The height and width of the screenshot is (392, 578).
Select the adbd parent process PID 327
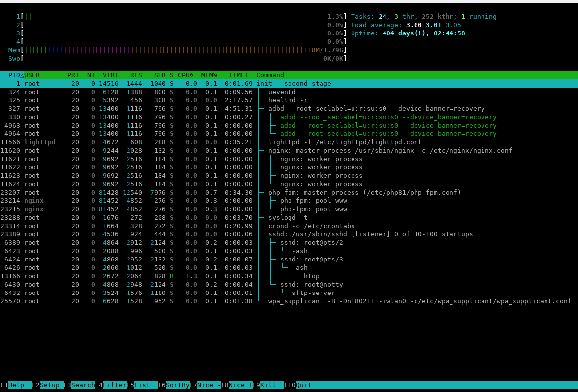point(289,109)
